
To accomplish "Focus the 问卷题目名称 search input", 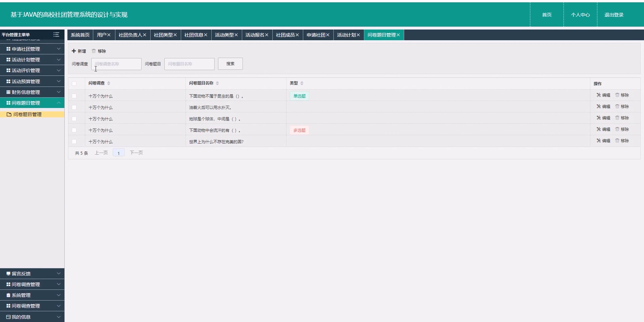I will (x=190, y=64).
